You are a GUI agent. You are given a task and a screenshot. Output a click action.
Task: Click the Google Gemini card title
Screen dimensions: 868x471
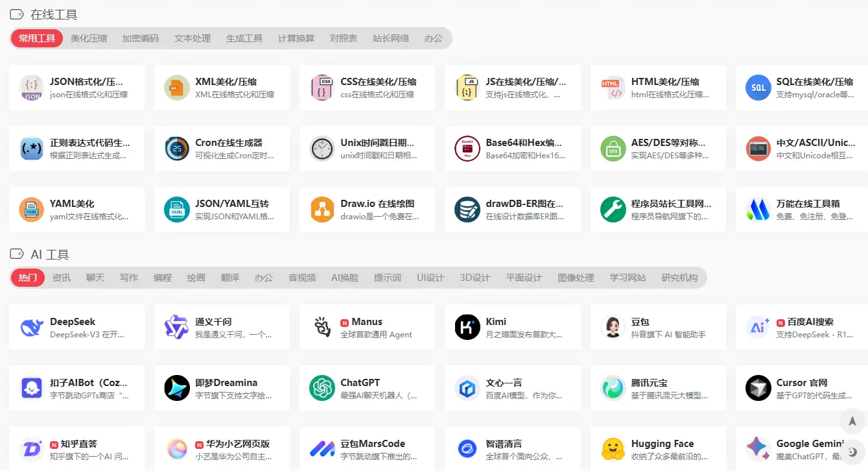[810, 444]
